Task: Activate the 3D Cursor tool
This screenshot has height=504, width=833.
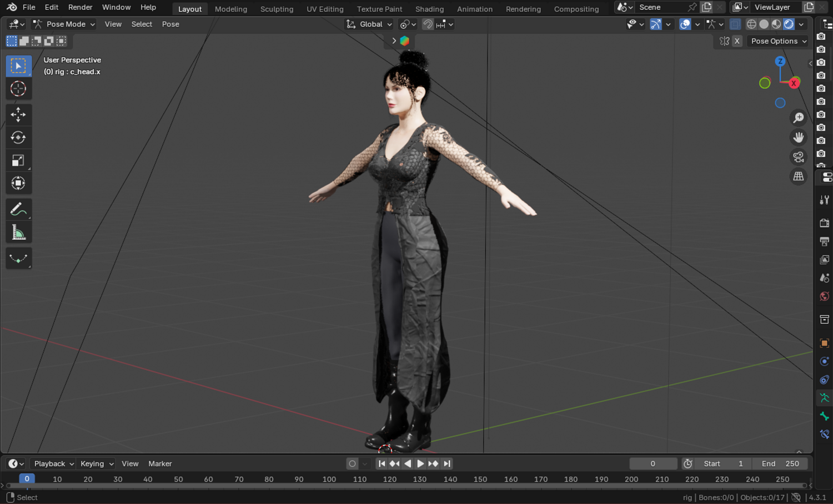Action: pyautogui.click(x=18, y=89)
